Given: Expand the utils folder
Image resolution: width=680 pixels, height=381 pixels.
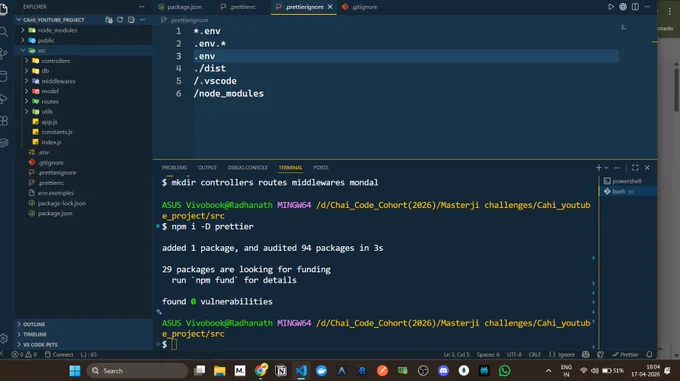Looking at the screenshot, I should pos(83,112).
